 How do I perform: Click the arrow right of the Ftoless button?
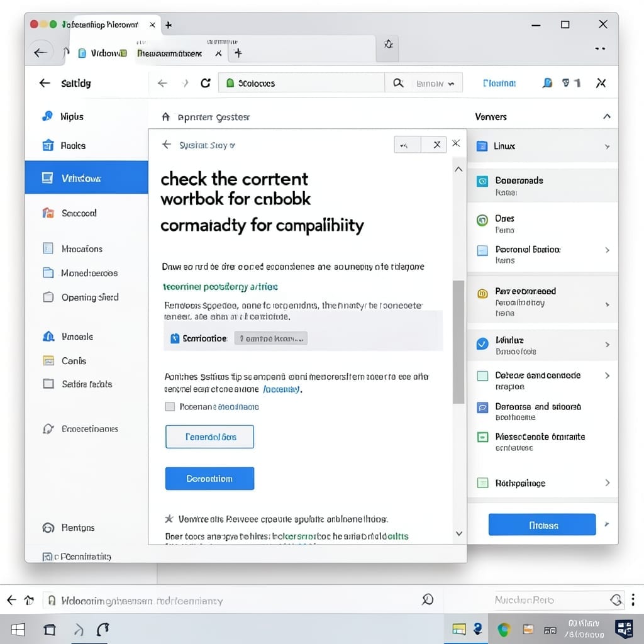pos(607,524)
